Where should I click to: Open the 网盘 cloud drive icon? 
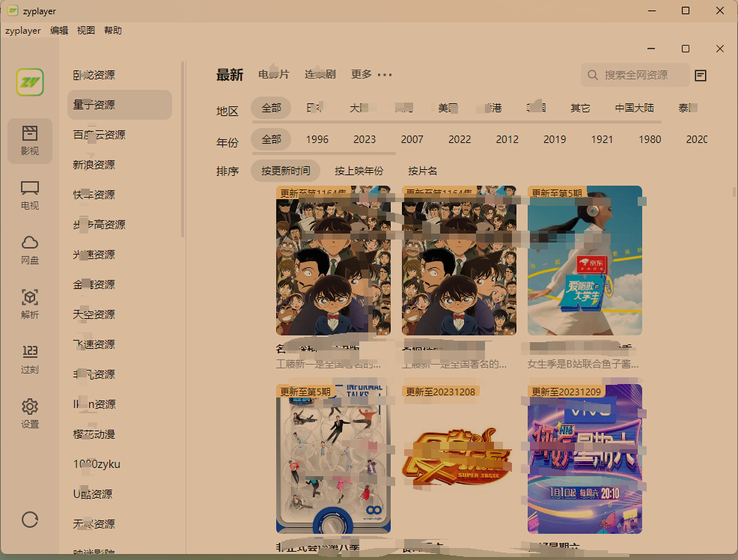click(30, 250)
